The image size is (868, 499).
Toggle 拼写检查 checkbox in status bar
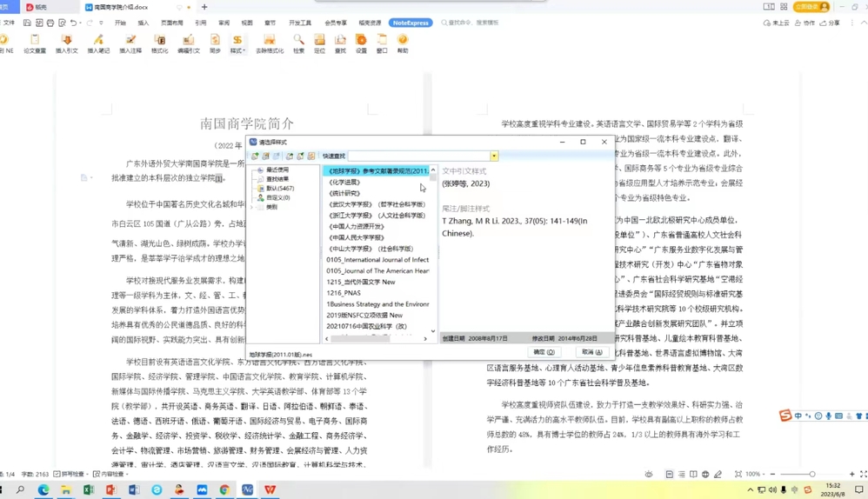tap(57, 475)
